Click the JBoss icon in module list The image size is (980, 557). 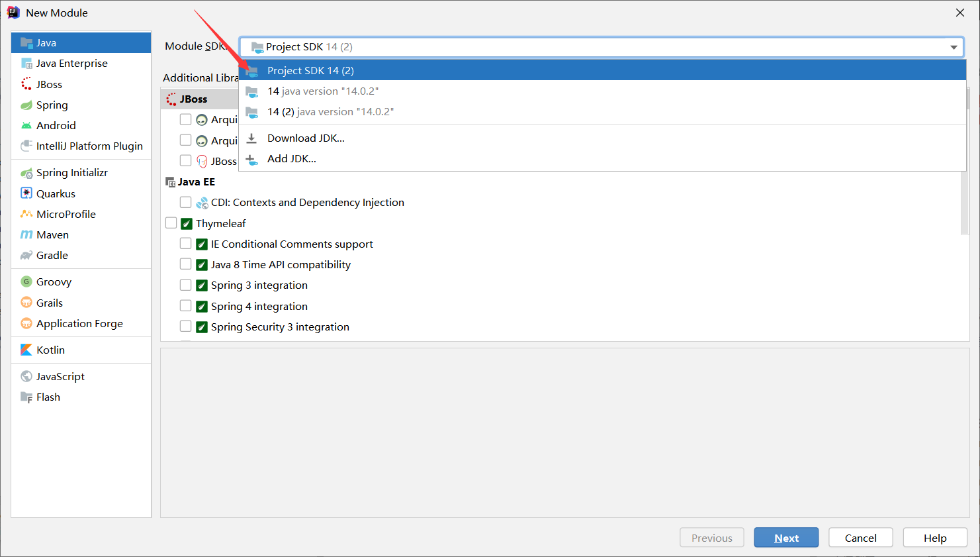tap(26, 84)
